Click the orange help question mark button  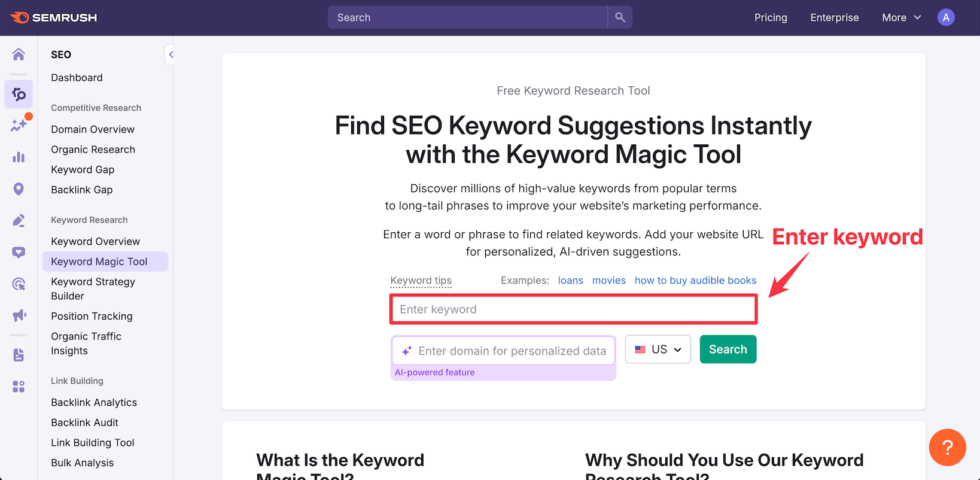coord(947,447)
